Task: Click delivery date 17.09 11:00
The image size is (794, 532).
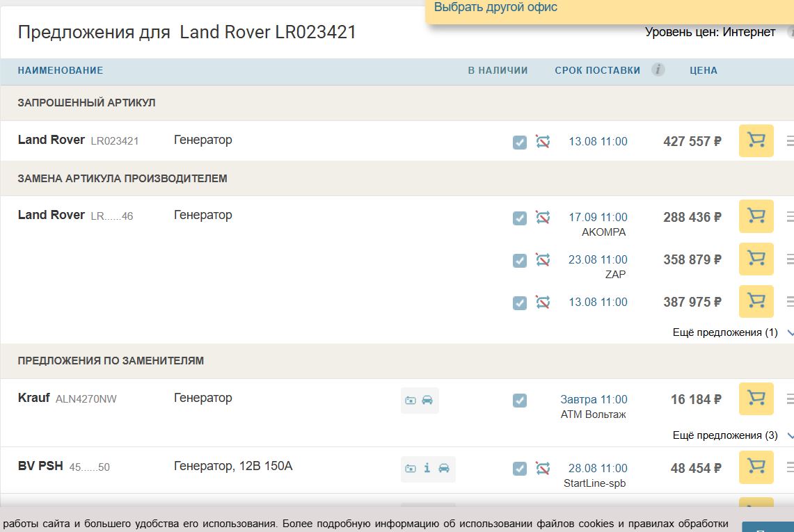Action: (x=598, y=217)
